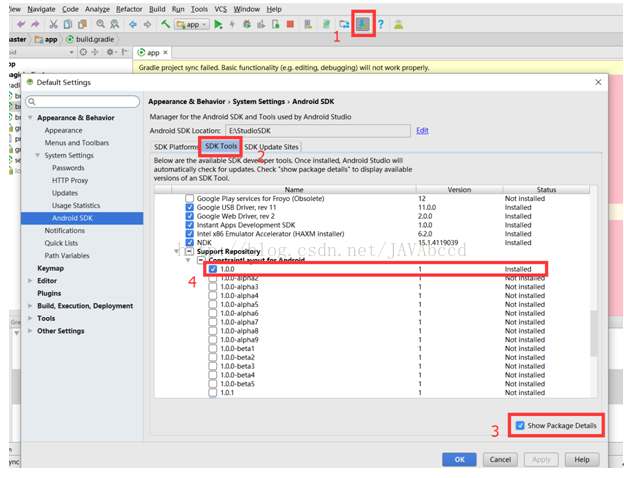Click the Cut scissors icon

coord(53,24)
